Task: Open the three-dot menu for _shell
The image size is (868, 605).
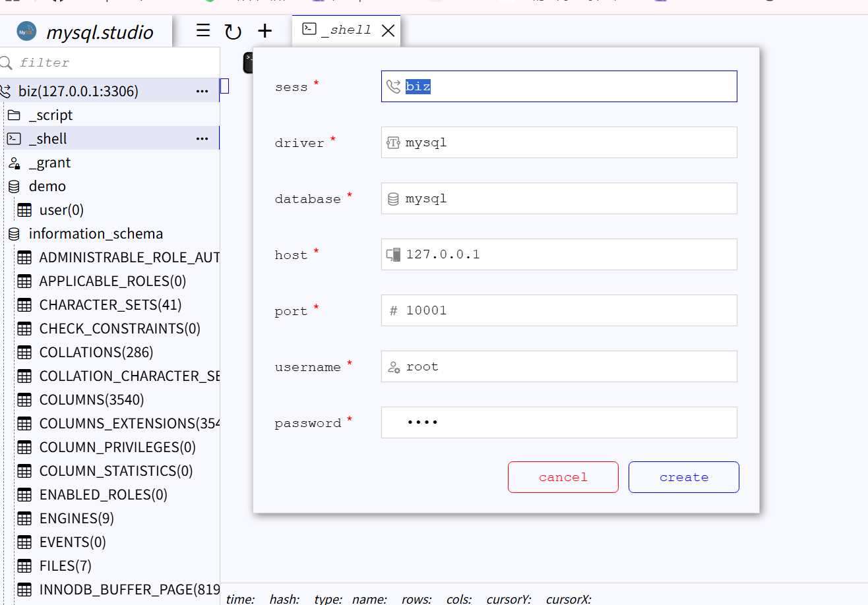Action: coord(202,138)
